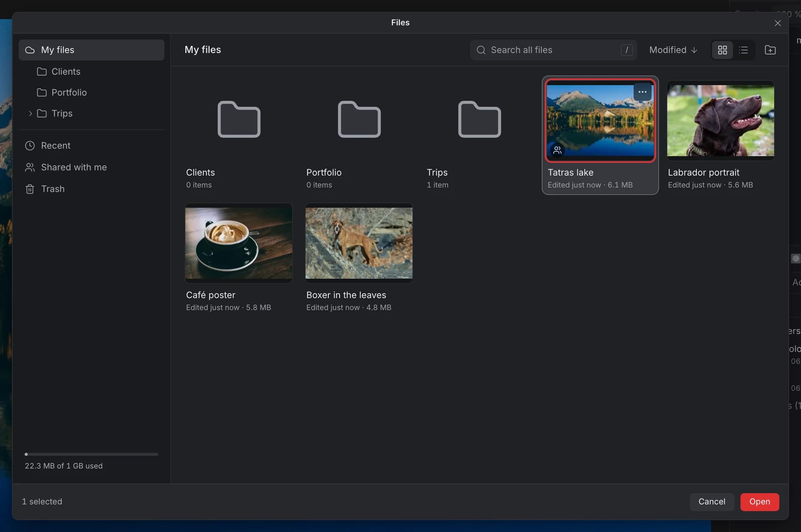Click the 'Boxer in the leaves' file name
This screenshot has height=532, width=801.
(346, 295)
